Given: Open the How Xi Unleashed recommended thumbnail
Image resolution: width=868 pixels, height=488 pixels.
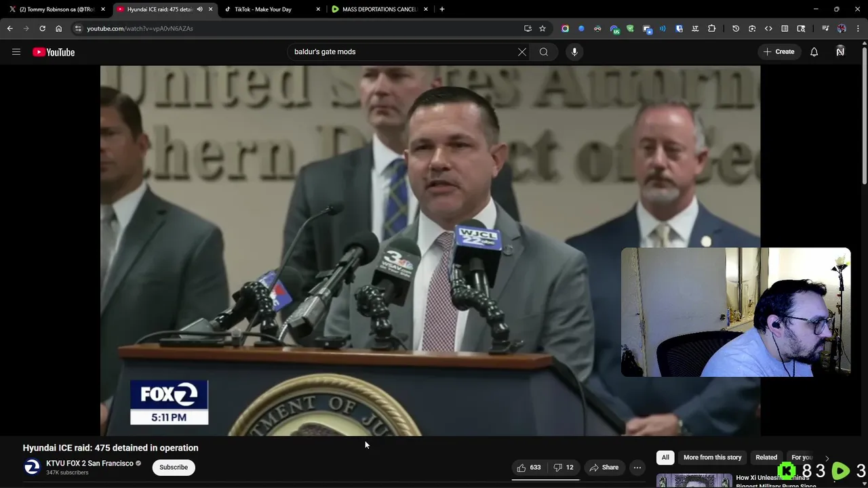Looking at the screenshot, I should 694,481.
